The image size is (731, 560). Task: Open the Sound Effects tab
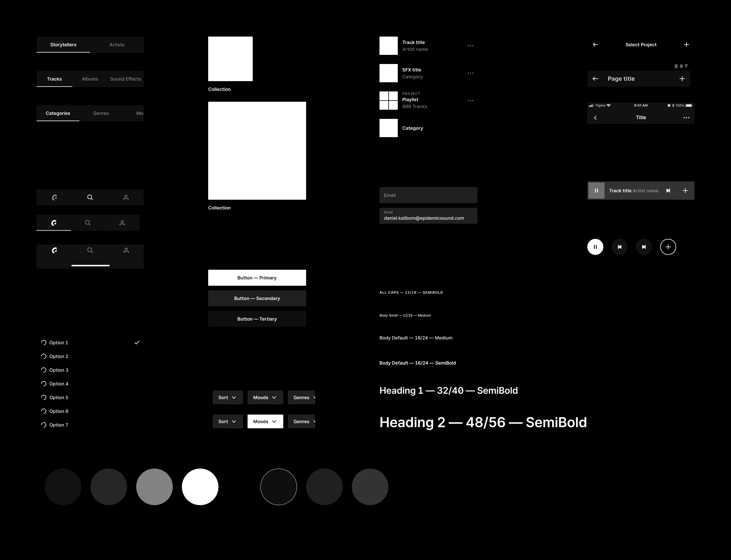click(x=126, y=79)
